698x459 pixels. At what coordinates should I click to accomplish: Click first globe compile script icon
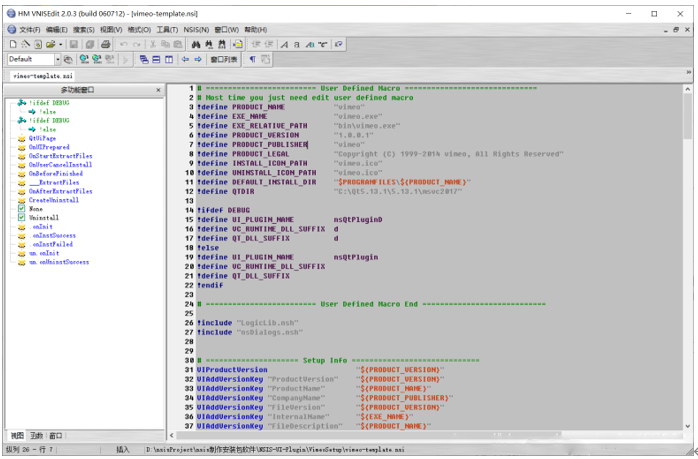tap(84, 59)
